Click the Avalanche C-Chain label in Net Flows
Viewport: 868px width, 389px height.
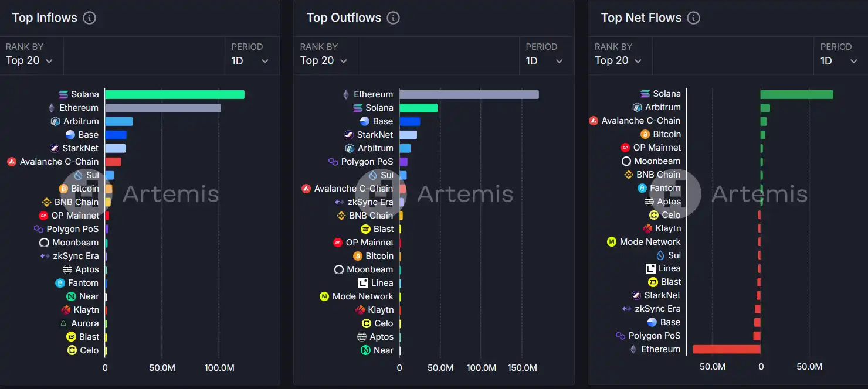(x=641, y=121)
